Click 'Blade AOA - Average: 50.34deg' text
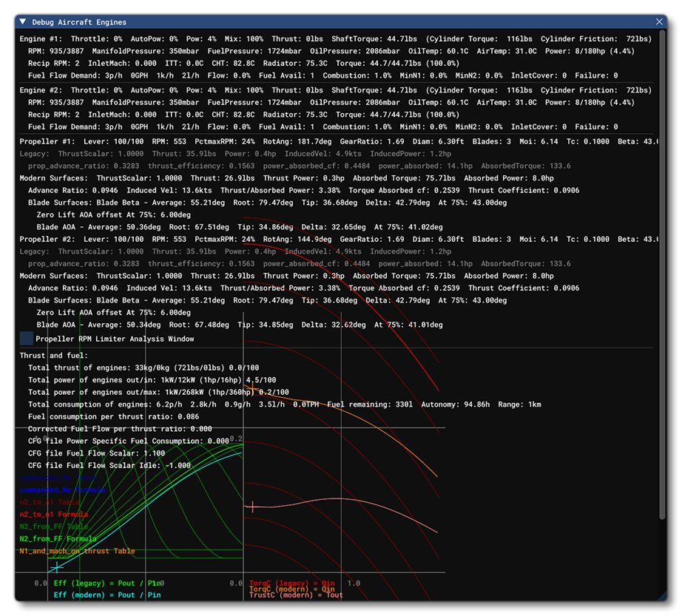 coord(98,325)
